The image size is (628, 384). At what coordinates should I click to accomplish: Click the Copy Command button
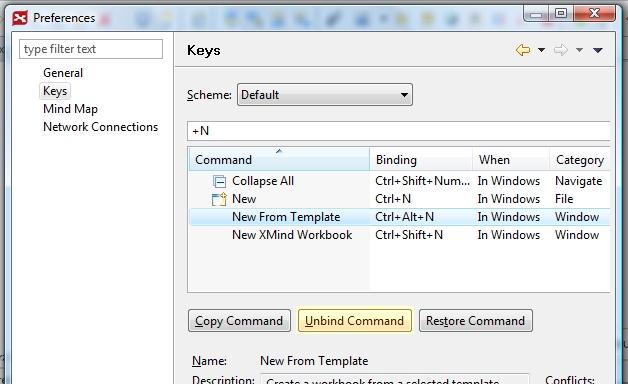pos(240,321)
